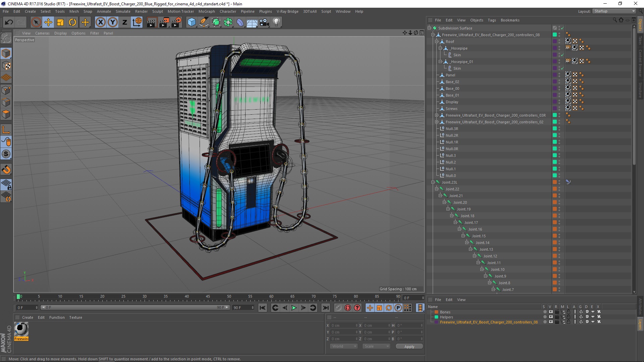Open the Layout Startup dropdown
The height and width of the screenshot is (362, 644).
click(614, 11)
